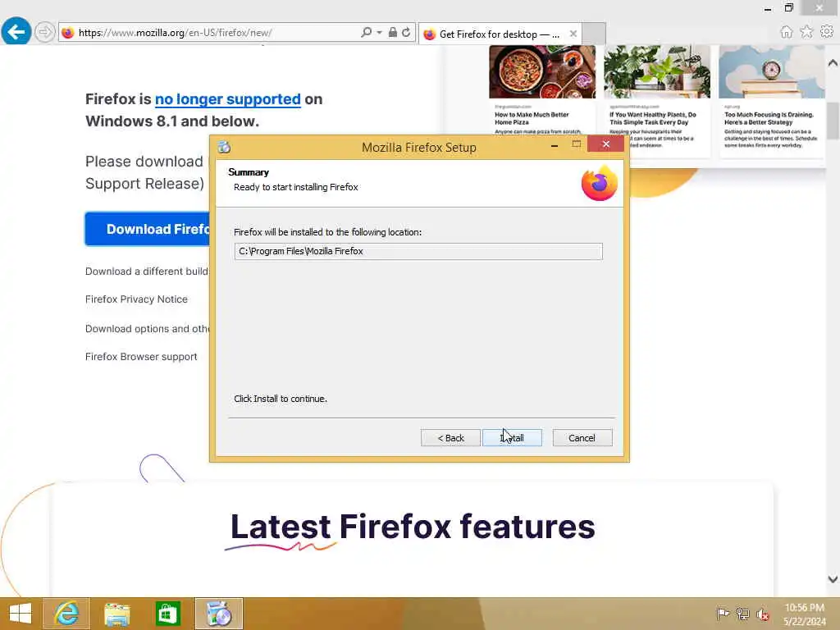Click 'Click Install to continue.' text
840x630 pixels.
point(281,399)
